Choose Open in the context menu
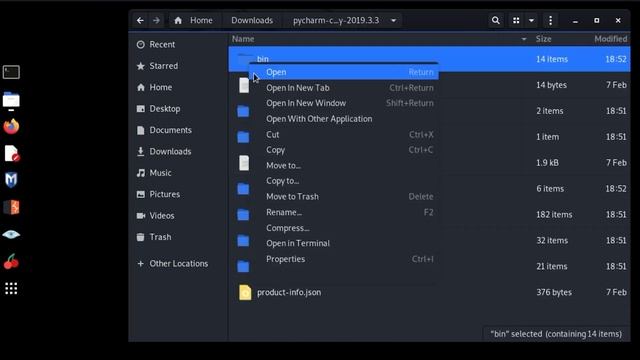Image resolution: width=640 pixels, height=360 pixels. click(x=344, y=72)
